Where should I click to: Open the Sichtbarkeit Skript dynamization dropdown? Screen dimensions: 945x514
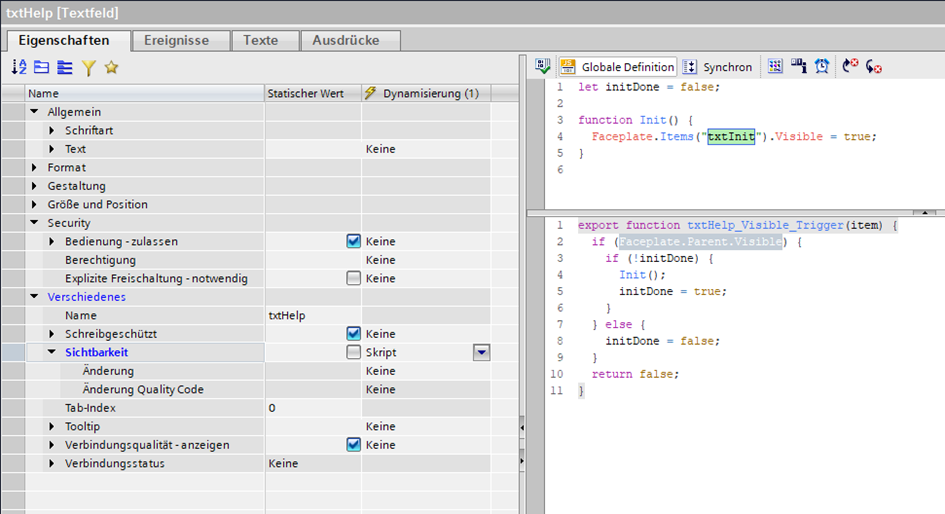click(481, 352)
